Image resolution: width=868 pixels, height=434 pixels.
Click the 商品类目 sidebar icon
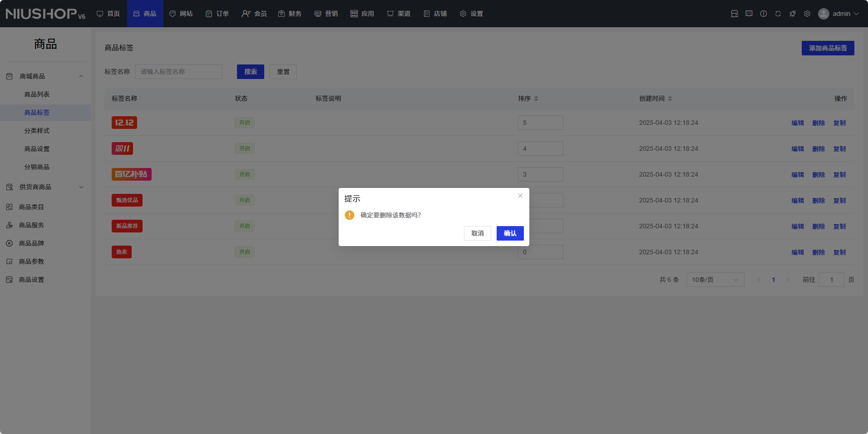pyautogui.click(x=9, y=207)
